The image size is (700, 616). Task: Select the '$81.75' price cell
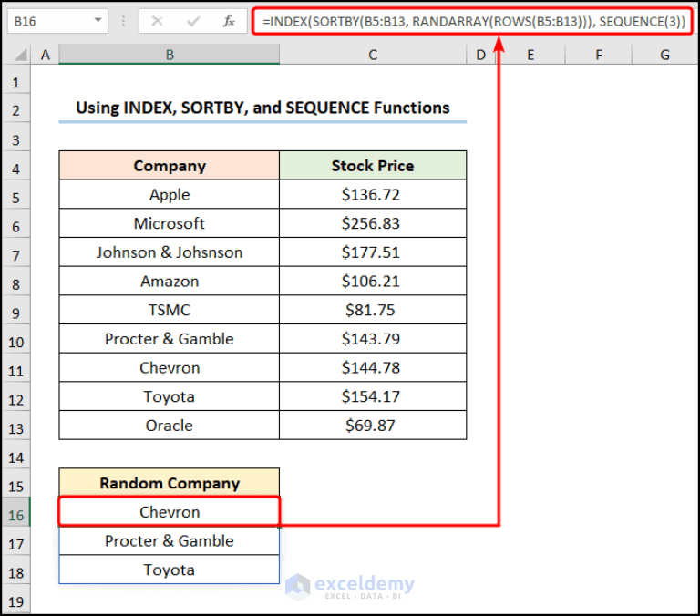pyautogui.click(x=373, y=310)
